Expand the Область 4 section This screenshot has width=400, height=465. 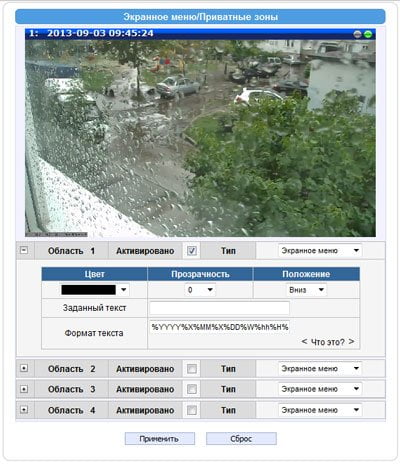[x=24, y=410]
